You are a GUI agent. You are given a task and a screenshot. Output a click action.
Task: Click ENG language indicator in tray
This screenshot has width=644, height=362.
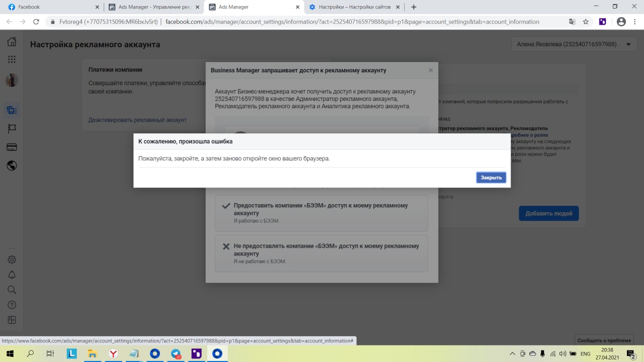click(585, 353)
